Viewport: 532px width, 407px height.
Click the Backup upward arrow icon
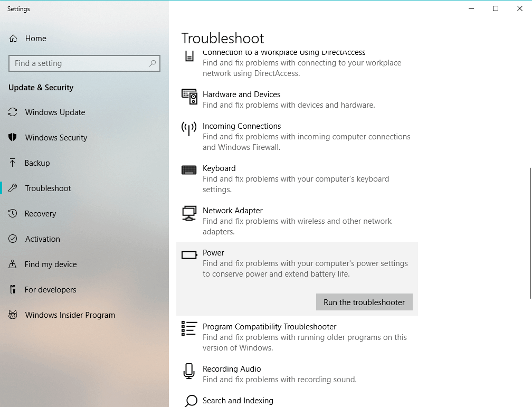[x=12, y=163]
